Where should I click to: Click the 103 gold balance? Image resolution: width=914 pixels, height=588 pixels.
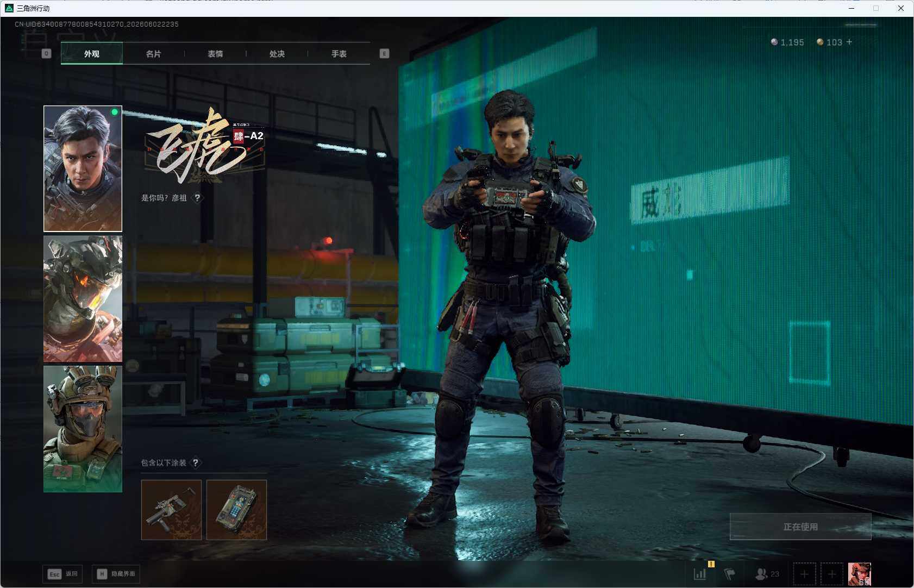[834, 42]
